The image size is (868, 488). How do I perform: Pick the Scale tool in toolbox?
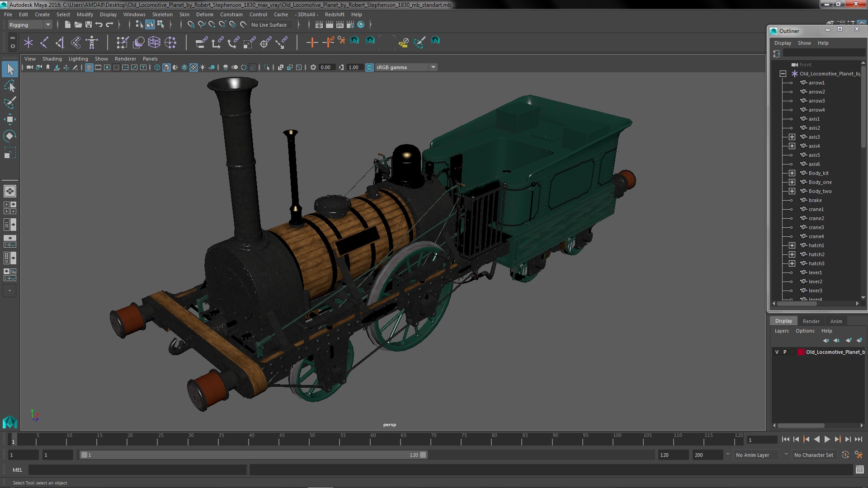point(10,153)
